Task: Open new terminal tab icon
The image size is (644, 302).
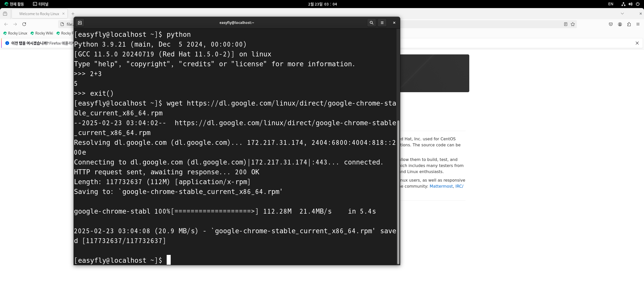Action: 80,23
